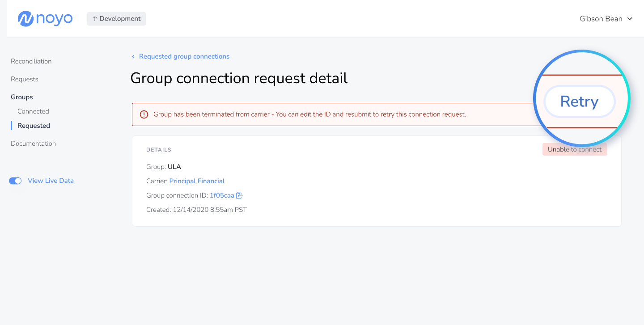This screenshot has width=644, height=325.
Task: Return to Requested group connections link
Action: 184,56
